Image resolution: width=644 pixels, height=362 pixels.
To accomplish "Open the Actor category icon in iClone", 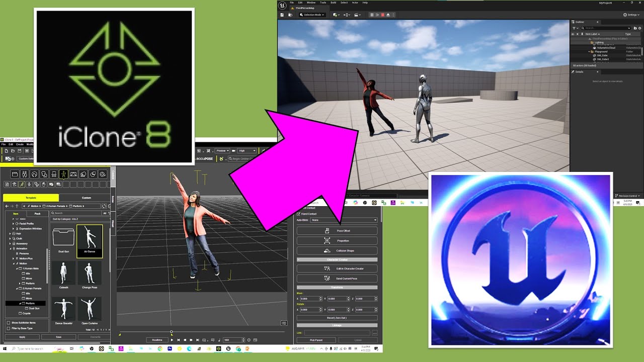I will click(25, 174).
